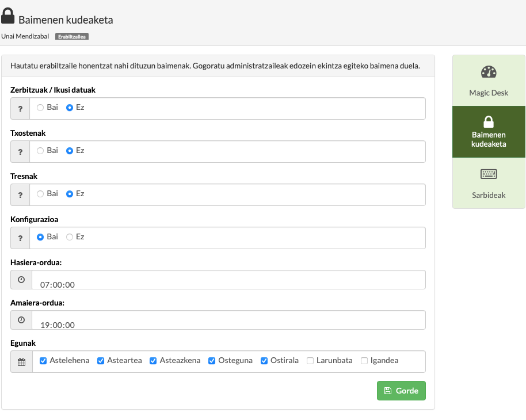Enable the Larunbata checkbox
The width and height of the screenshot is (526, 420).
click(310, 361)
